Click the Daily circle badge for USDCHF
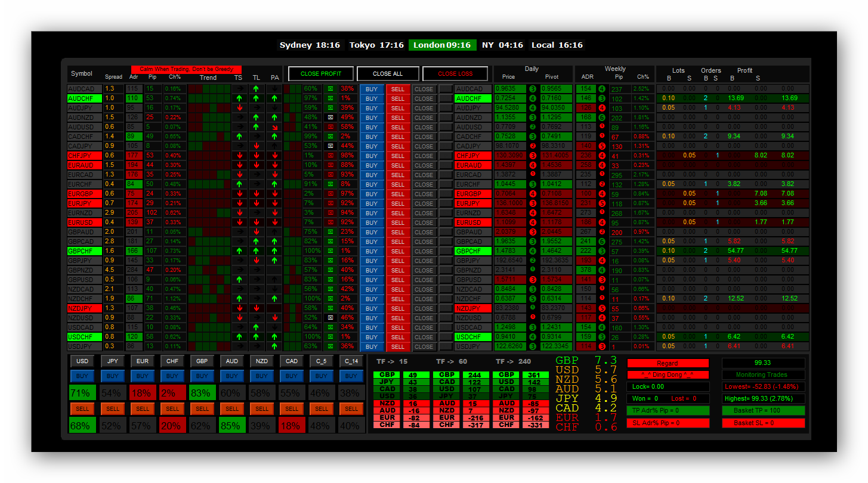The width and height of the screenshot is (868, 483). coord(533,337)
